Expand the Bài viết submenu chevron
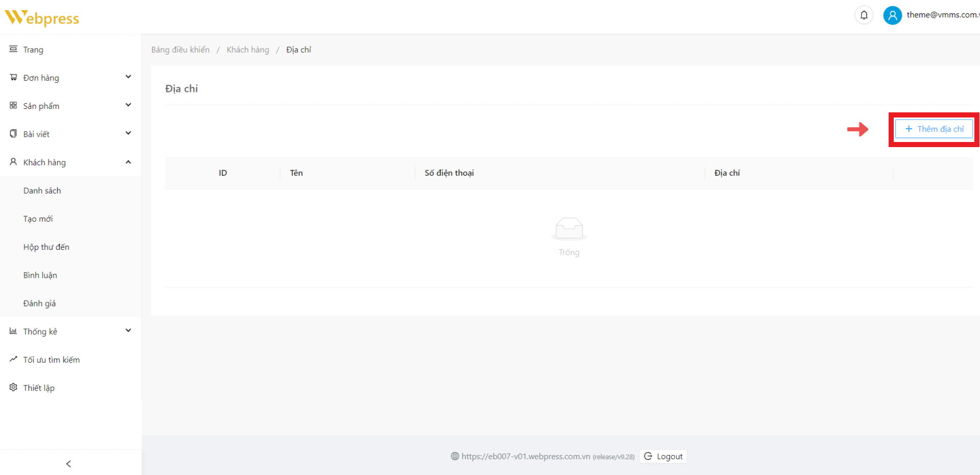 [x=128, y=133]
